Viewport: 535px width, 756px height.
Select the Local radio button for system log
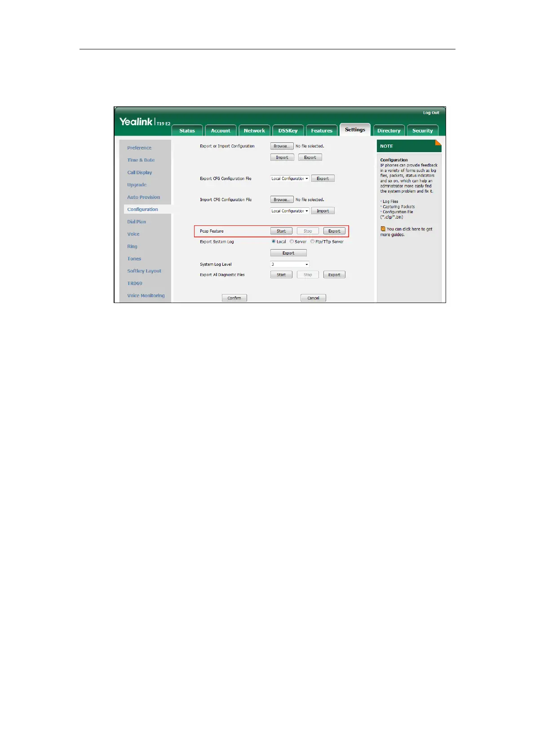(274, 242)
